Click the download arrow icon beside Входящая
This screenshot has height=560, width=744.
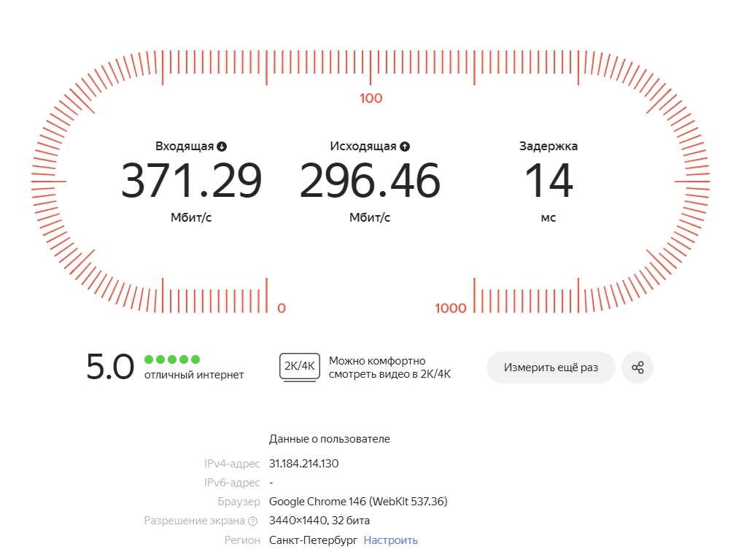click(x=222, y=147)
